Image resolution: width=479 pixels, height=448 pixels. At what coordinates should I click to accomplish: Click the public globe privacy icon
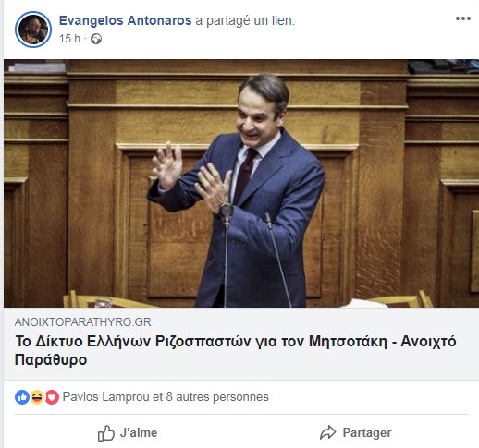[x=96, y=39]
